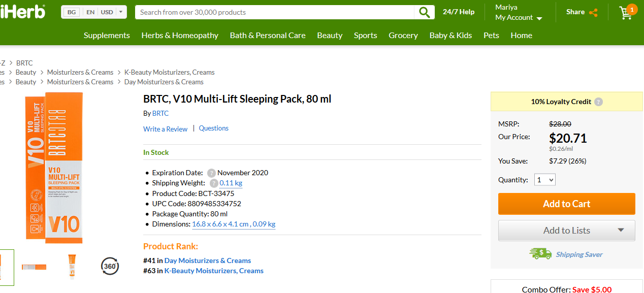Screen dimensions: 644x293
Task: Click the Loyalty Credit help icon
Action: [599, 102]
